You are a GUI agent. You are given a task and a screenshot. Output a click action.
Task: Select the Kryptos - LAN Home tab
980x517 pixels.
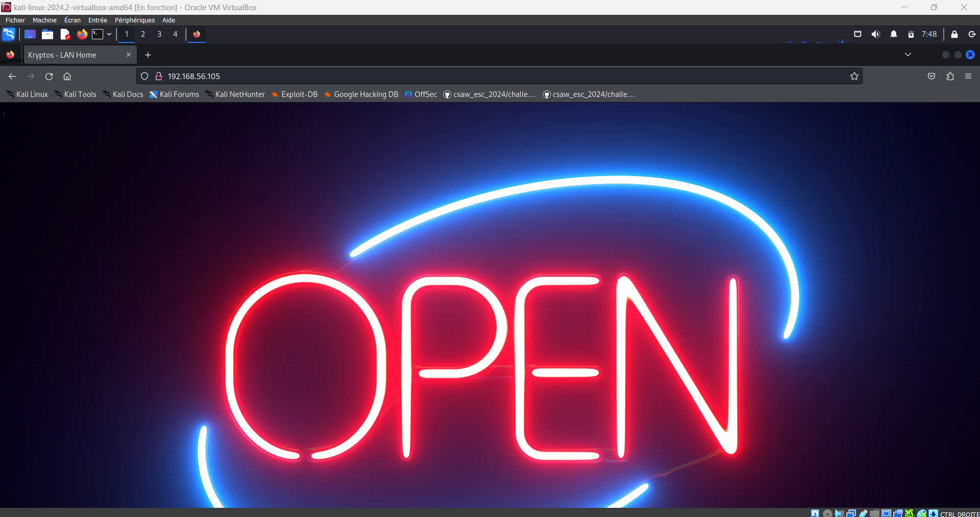click(x=71, y=55)
